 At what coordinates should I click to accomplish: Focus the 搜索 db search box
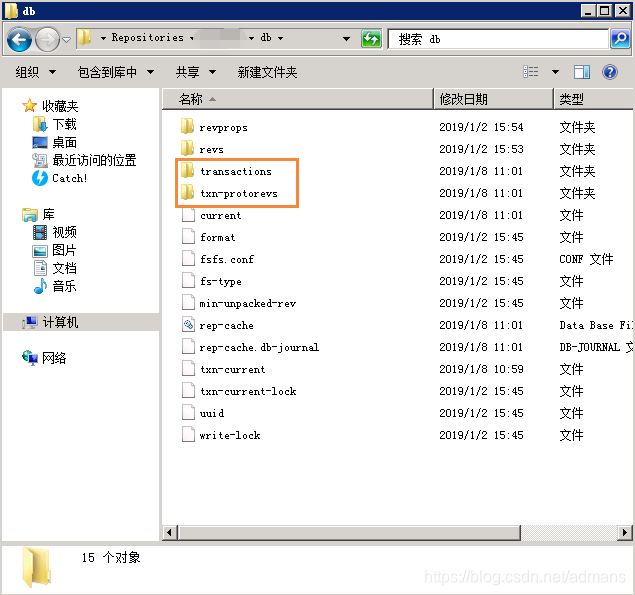click(x=498, y=39)
